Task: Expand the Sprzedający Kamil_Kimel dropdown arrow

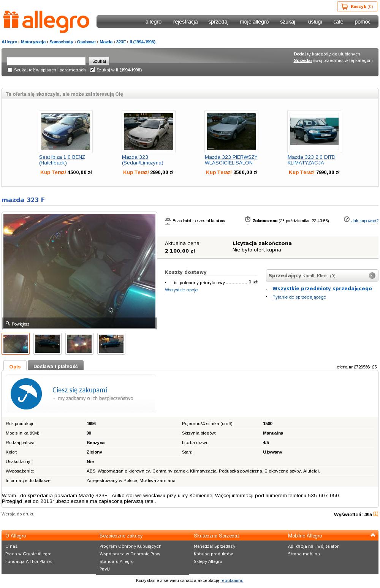Action: (x=372, y=276)
